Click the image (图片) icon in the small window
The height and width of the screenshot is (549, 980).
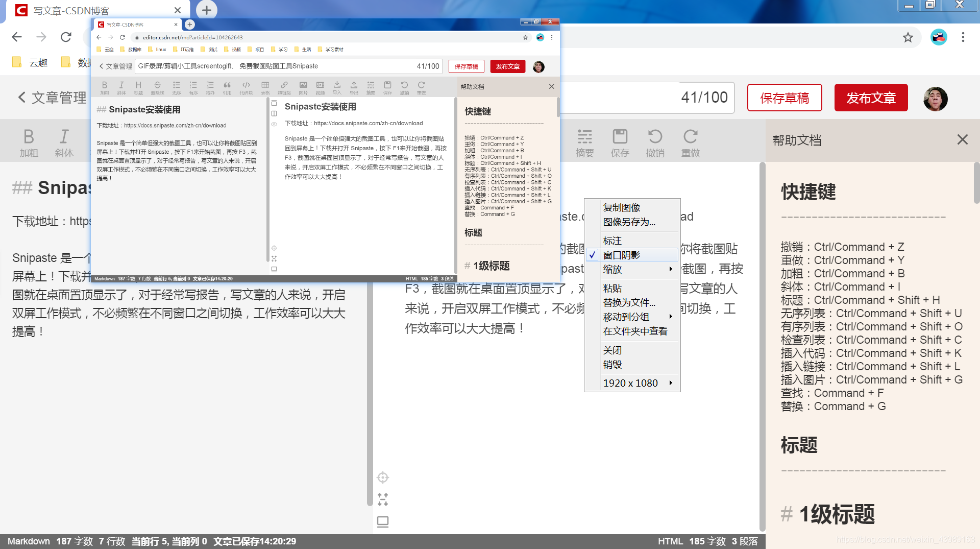(303, 87)
